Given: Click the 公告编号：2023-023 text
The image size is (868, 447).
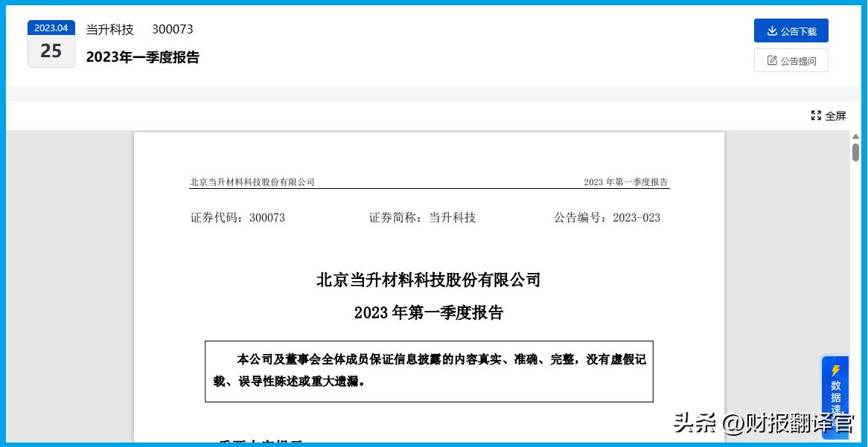Looking at the screenshot, I should tap(607, 217).
